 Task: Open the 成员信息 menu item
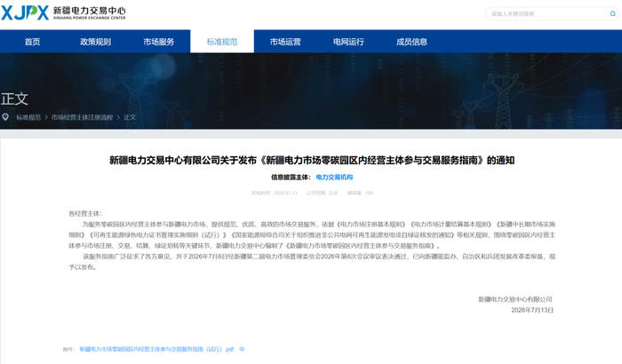(x=411, y=42)
